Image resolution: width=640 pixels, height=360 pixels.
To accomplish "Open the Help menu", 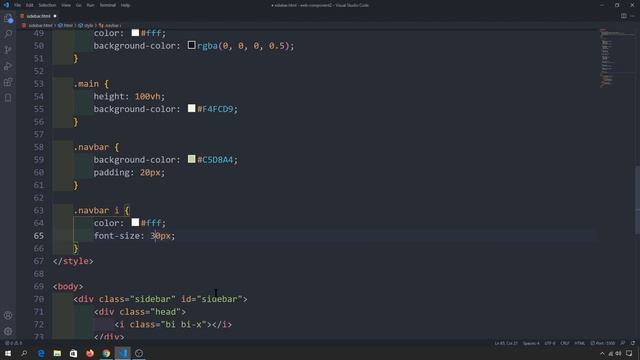I will 125,5.
